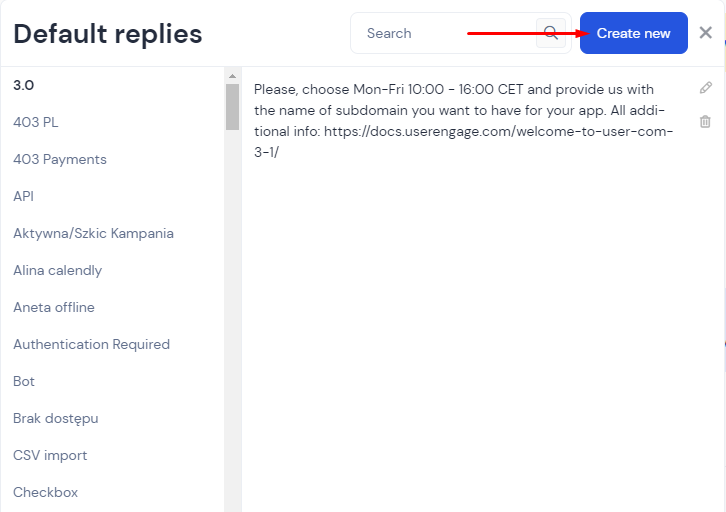Viewport: 726px width, 512px height.
Task: Open the 403 PL reply
Action: 36,122
